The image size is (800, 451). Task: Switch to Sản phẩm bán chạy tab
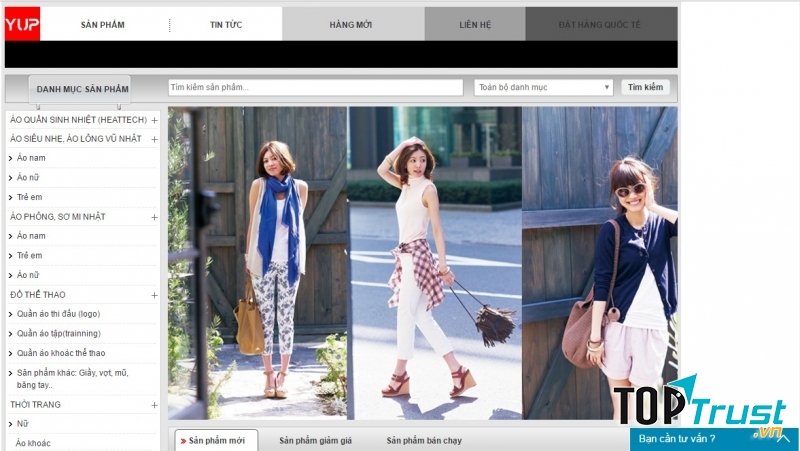tap(424, 440)
